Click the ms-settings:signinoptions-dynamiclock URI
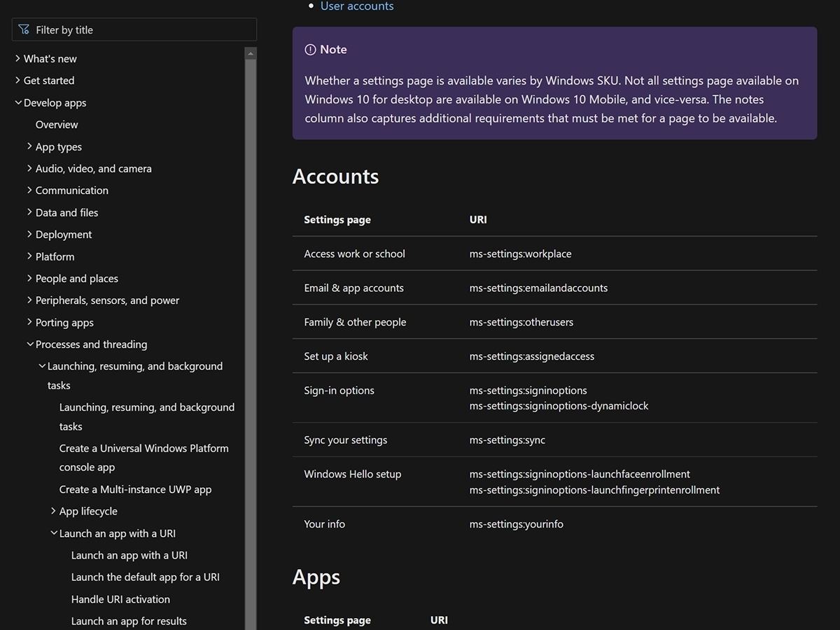The width and height of the screenshot is (840, 630). 559,406
